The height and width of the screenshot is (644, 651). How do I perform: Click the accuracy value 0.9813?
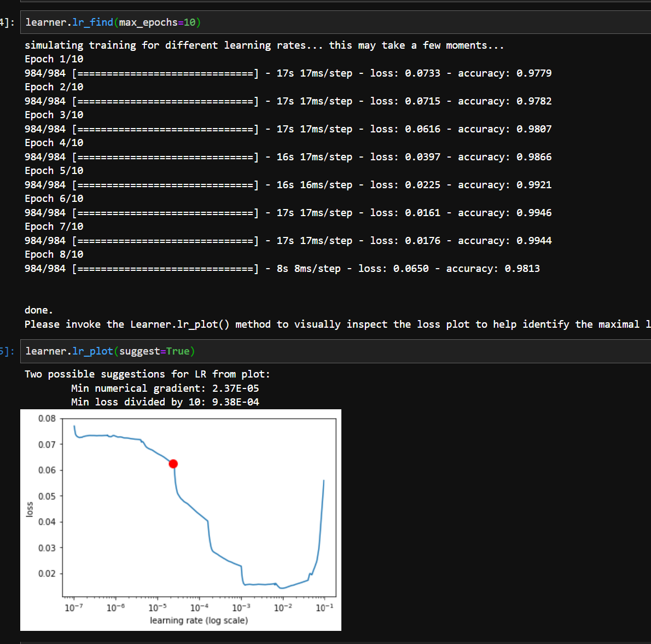click(522, 269)
